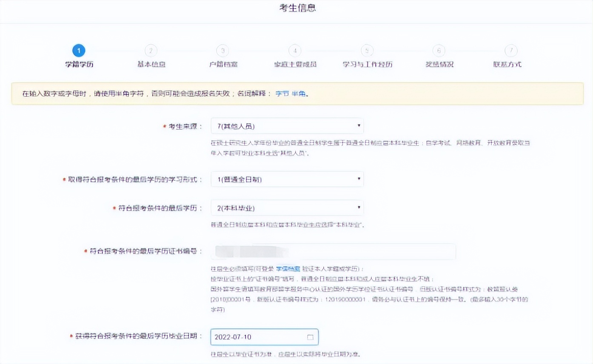Click the step 5 学习与工作经历 circle icon
The width and height of the screenshot is (593, 364).
coord(367,50)
